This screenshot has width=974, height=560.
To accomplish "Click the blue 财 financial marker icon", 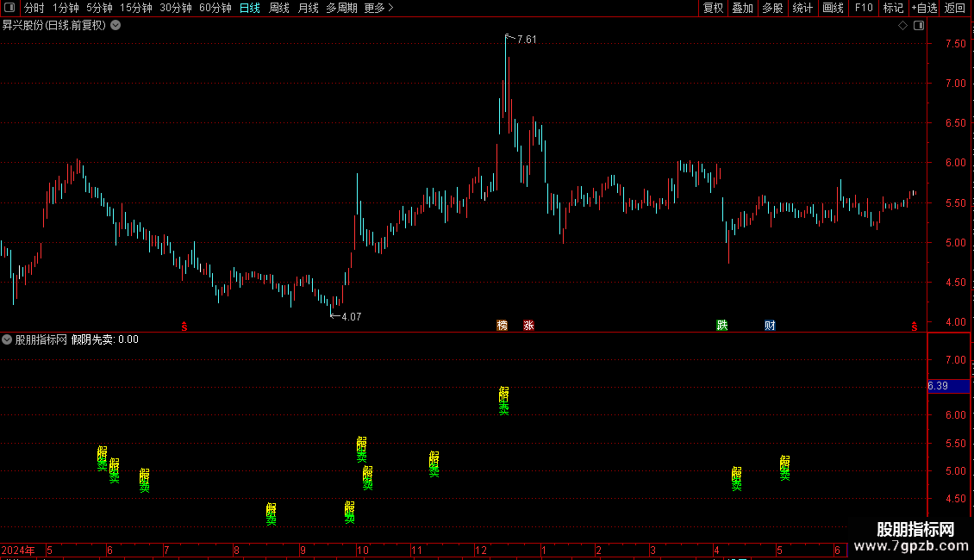I will (x=771, y=326).
